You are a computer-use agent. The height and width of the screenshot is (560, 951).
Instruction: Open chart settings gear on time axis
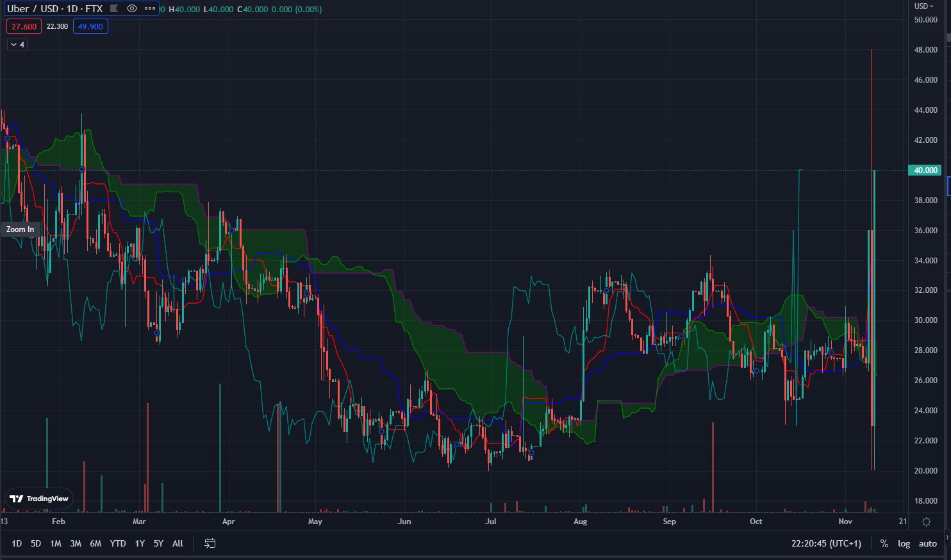pyautogui.click(x=926, y=522)
